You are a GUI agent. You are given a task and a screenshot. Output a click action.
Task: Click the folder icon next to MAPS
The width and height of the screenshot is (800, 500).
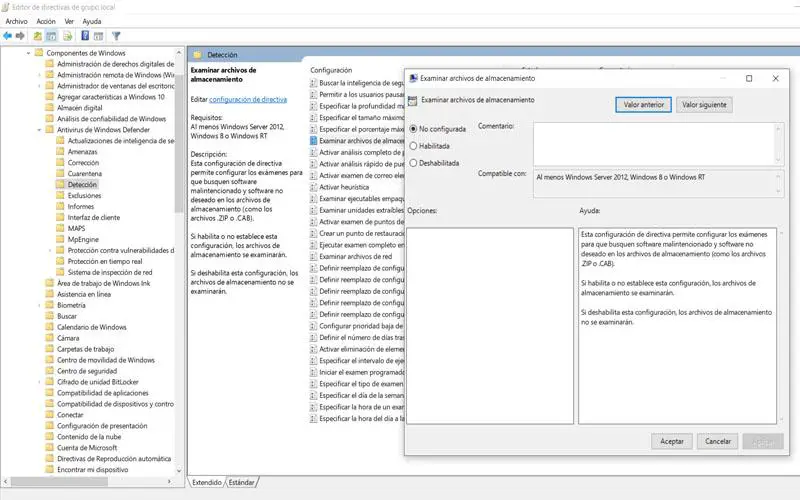tap(60, 228)
